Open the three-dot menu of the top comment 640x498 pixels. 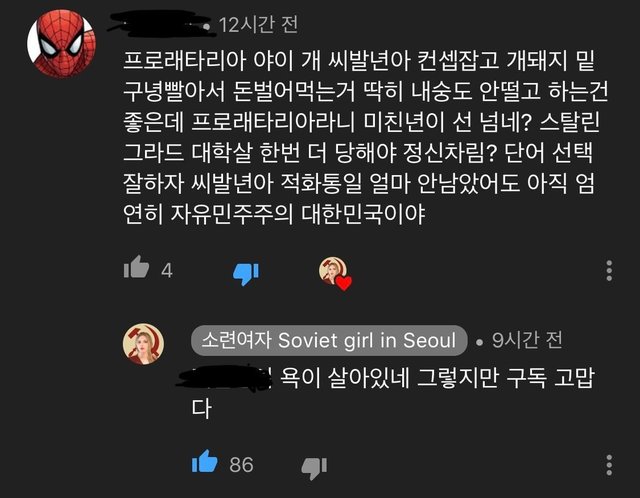coord(609,270)
